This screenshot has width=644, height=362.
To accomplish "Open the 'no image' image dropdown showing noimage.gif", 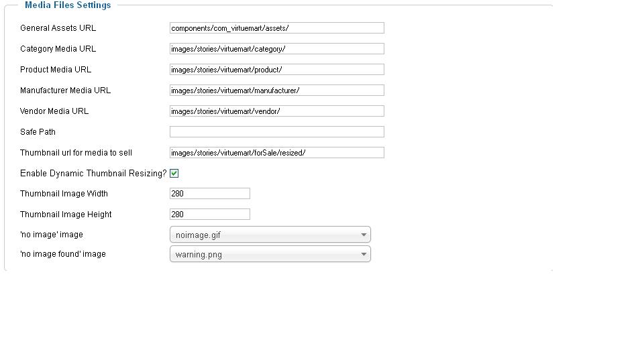I will [x=268, y=235].
